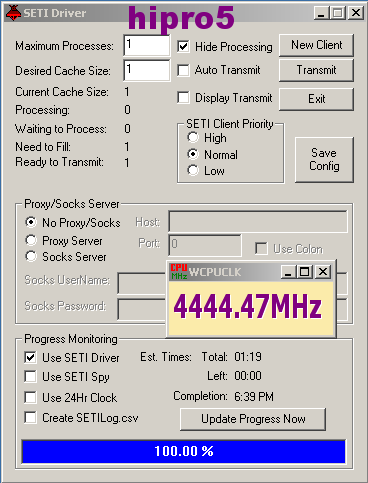Toggle the Use Colon checkbox
The height and width of the screenshot is (483, 368).
point(261,249)
